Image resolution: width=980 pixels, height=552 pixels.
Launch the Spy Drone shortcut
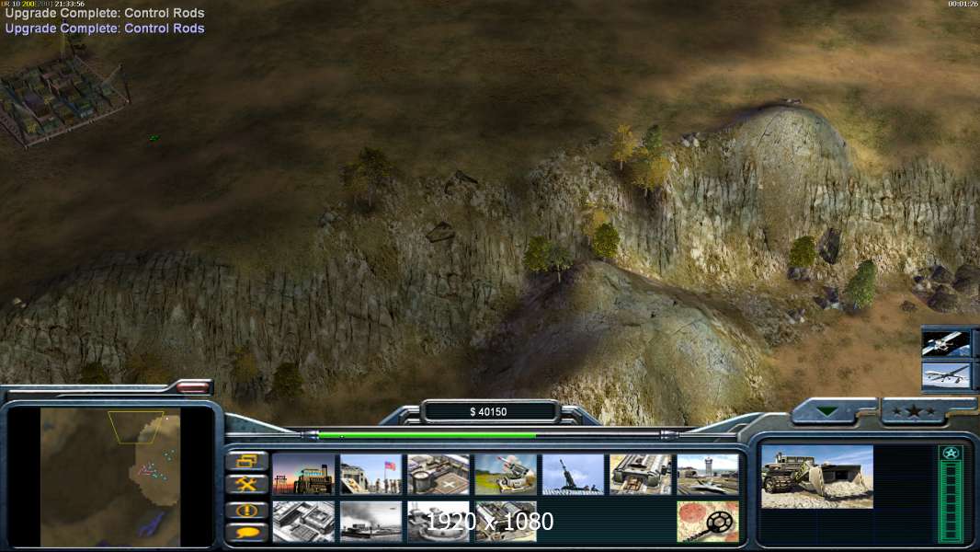pyautogui.click(x=946, y=375)
